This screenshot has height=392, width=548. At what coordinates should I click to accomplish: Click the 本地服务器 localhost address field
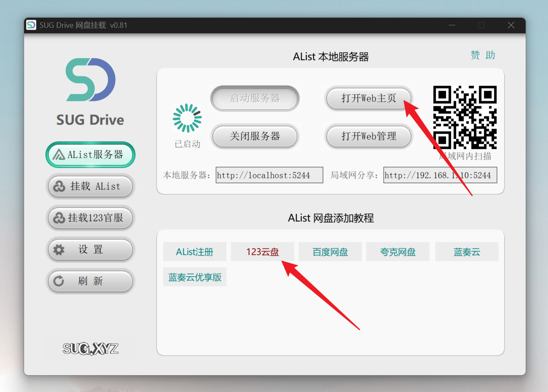[269, 175]
